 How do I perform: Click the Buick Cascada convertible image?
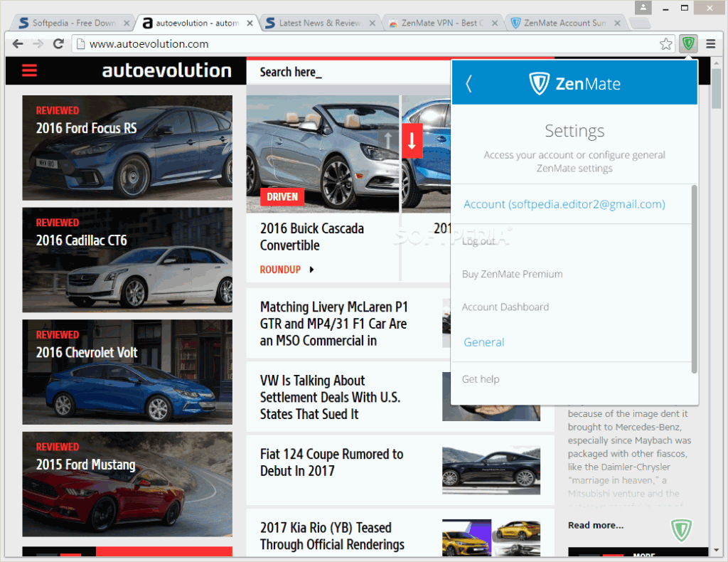pyautogui.click(x=322, y=154)
